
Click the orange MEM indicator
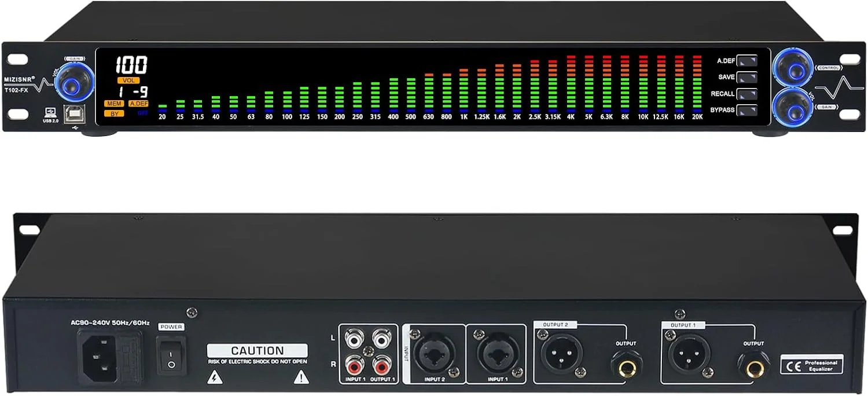click(113, 104)
